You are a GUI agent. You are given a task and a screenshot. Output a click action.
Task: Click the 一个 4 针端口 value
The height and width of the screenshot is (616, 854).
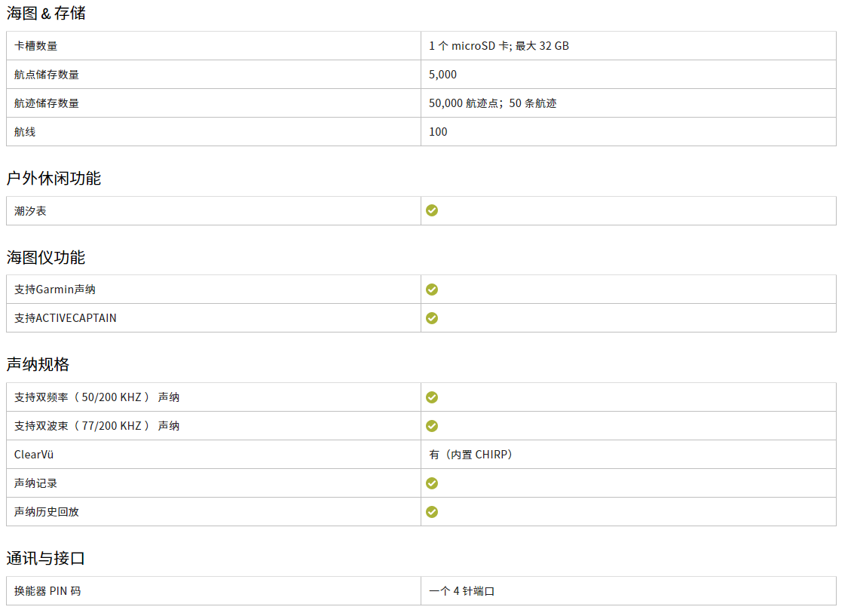[x=462, y=591]
